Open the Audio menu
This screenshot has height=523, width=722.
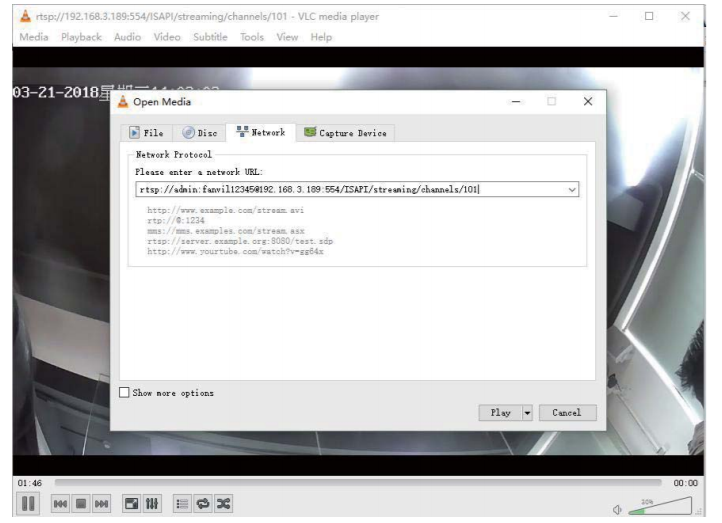coord(128,37)
